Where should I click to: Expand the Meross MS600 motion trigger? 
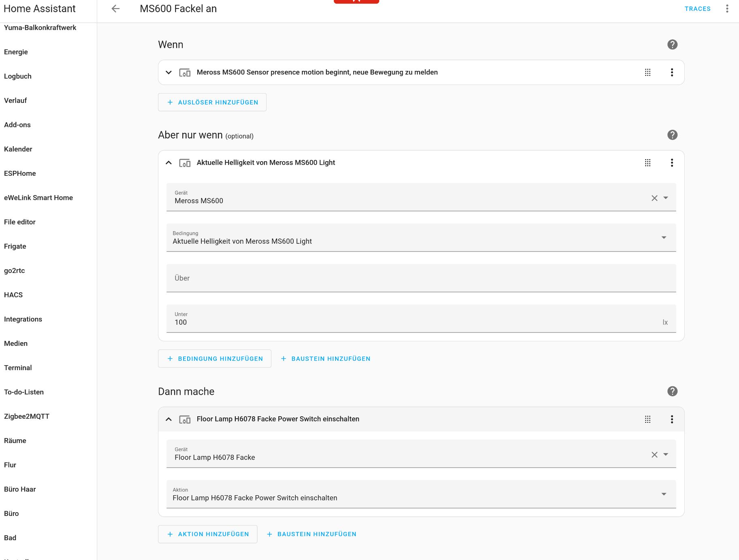coord(169,72)
